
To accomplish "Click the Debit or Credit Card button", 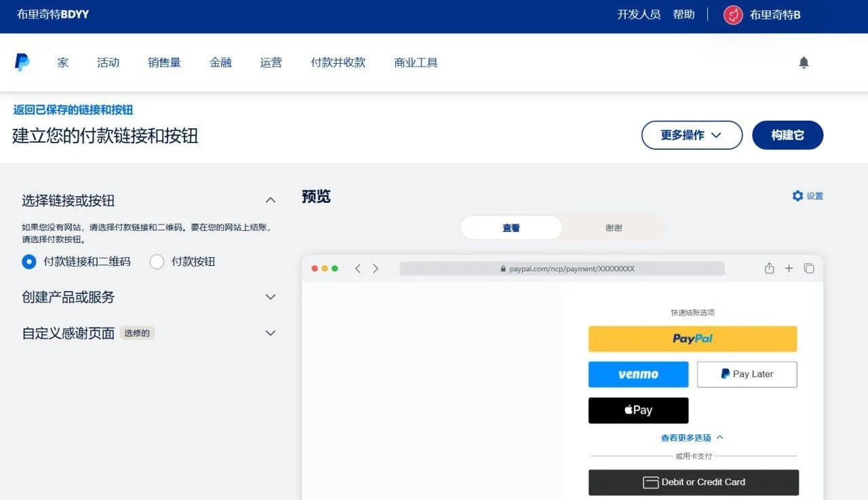I will [x=694, y=482].
